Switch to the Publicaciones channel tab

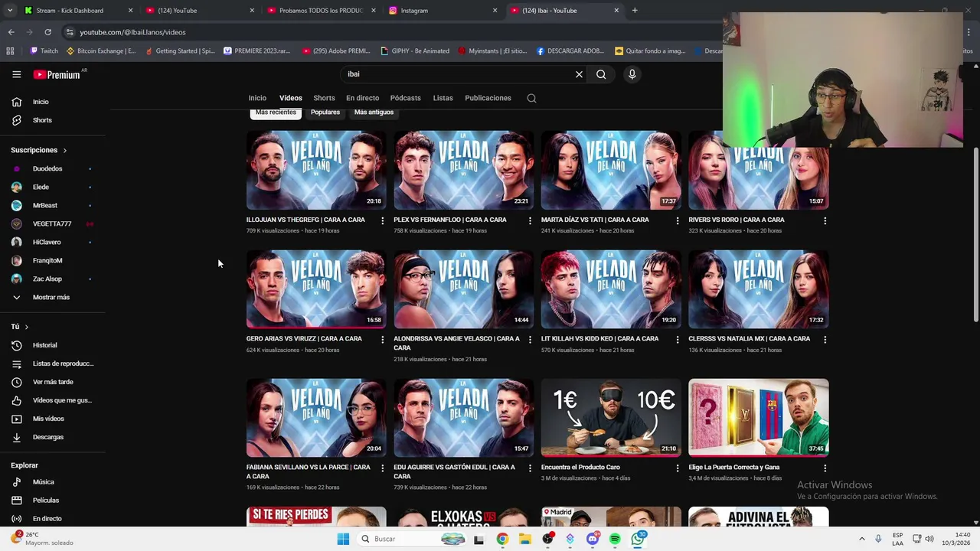488,98
